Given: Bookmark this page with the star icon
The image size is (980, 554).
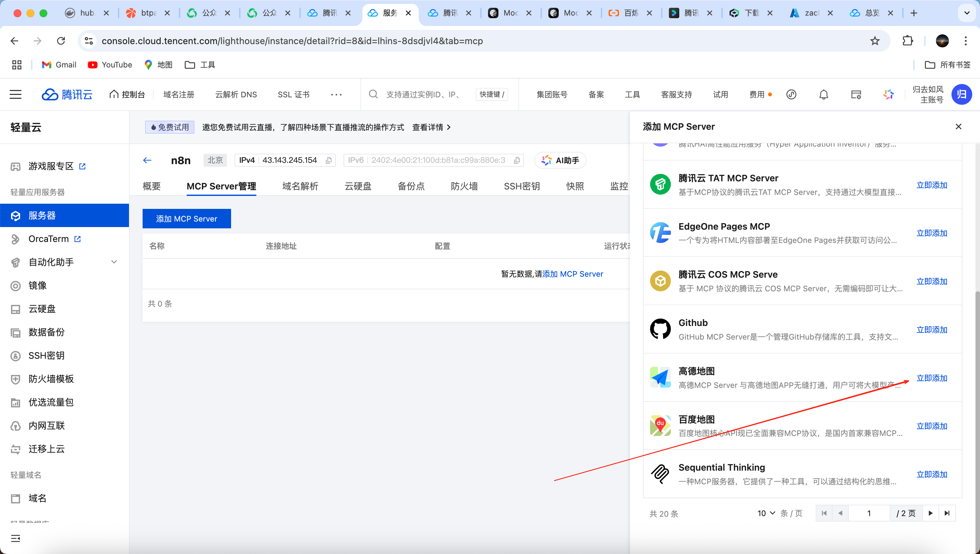Looking at the screenshot, I should pos(875,41).
